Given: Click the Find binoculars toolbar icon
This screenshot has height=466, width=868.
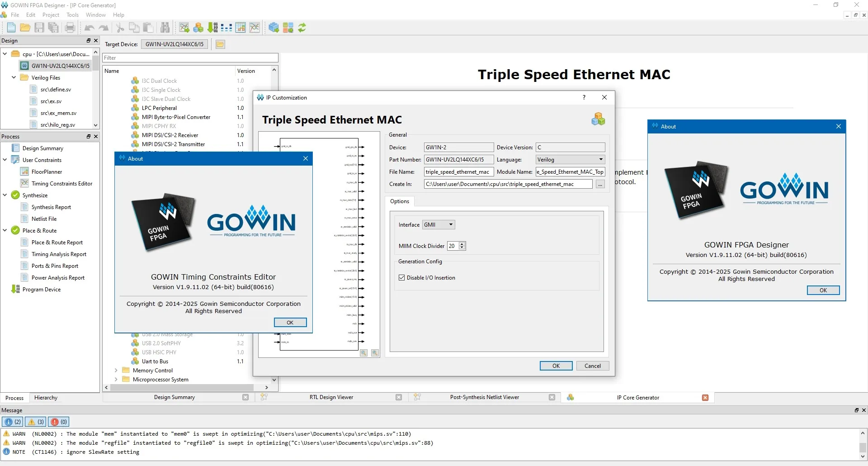Looking at the screenshot, I should (165, 28).
